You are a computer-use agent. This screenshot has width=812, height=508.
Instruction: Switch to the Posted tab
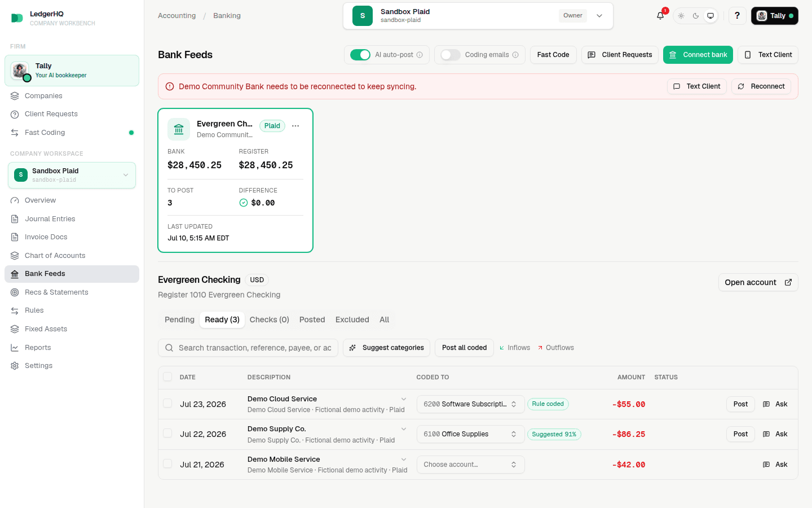coord(312,319)
